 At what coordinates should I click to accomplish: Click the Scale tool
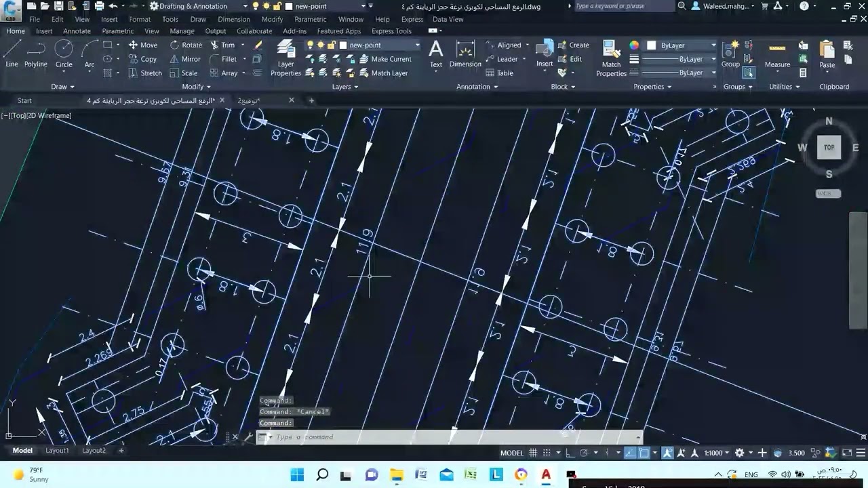point(184,73)
